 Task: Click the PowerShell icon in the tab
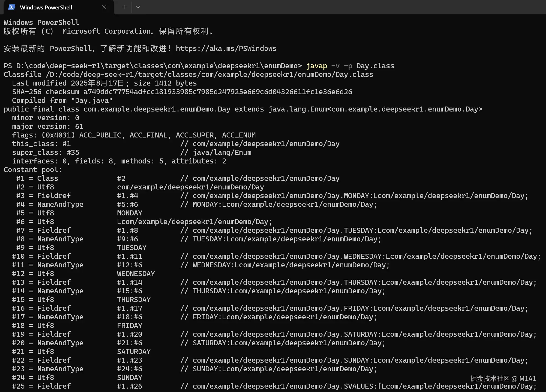tap(12, 7)
